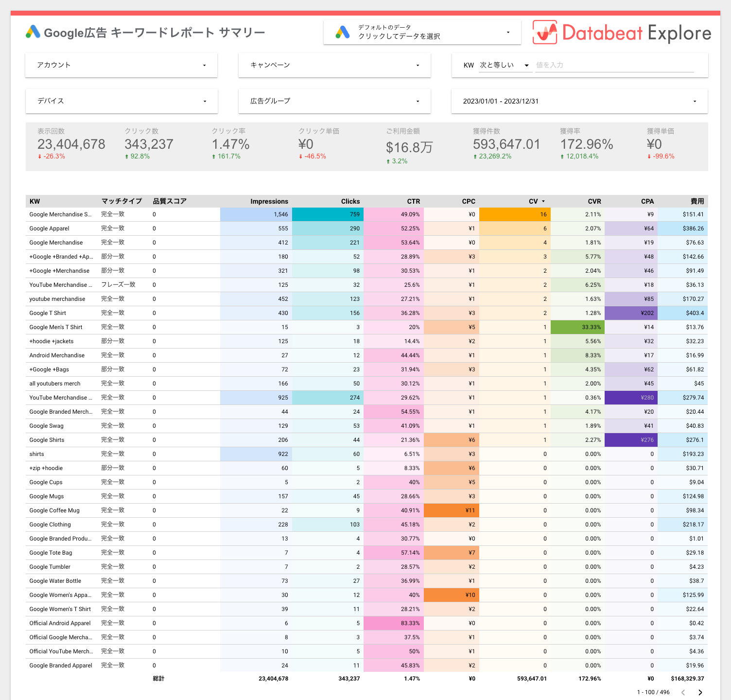This screenshot has height=700, width=731.
Task: Click the youtube merchandise keyword cell
Action: coord(57,299)
